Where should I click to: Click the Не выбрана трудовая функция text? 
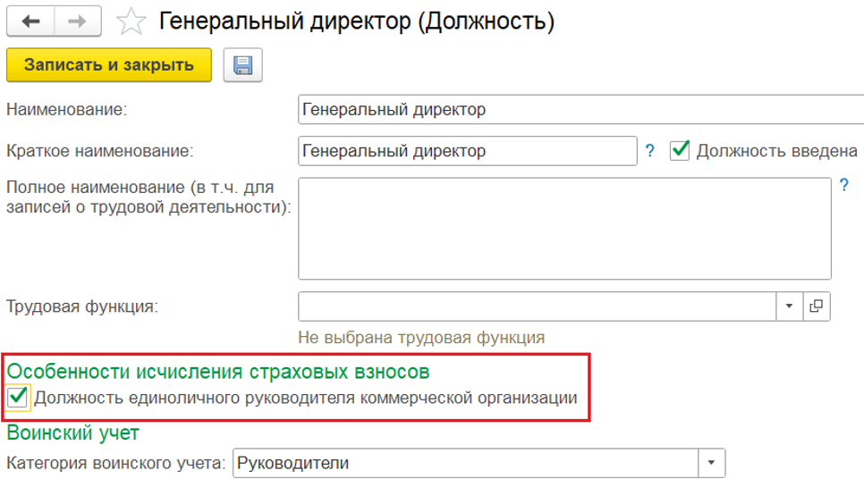pyautogui.click(x=421, y=338)
